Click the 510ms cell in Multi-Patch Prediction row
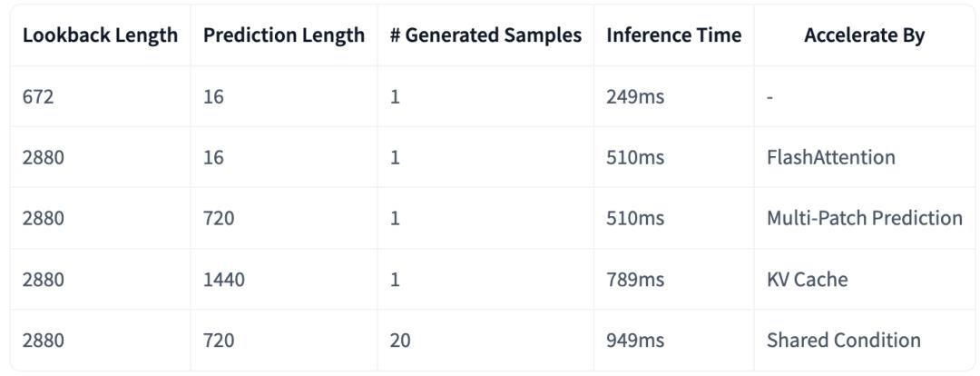The image size is (980, 376). [673, 218]
